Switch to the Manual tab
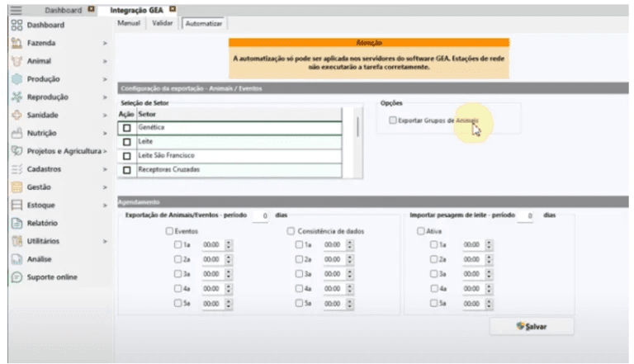The image size is (634, 364). pos(129,23)
